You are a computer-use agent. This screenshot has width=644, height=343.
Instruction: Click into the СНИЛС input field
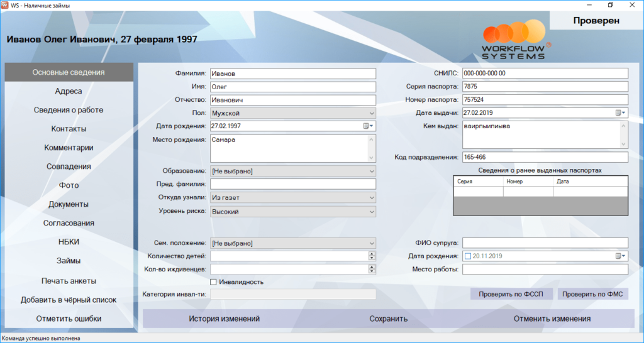[x=545, y=73]
